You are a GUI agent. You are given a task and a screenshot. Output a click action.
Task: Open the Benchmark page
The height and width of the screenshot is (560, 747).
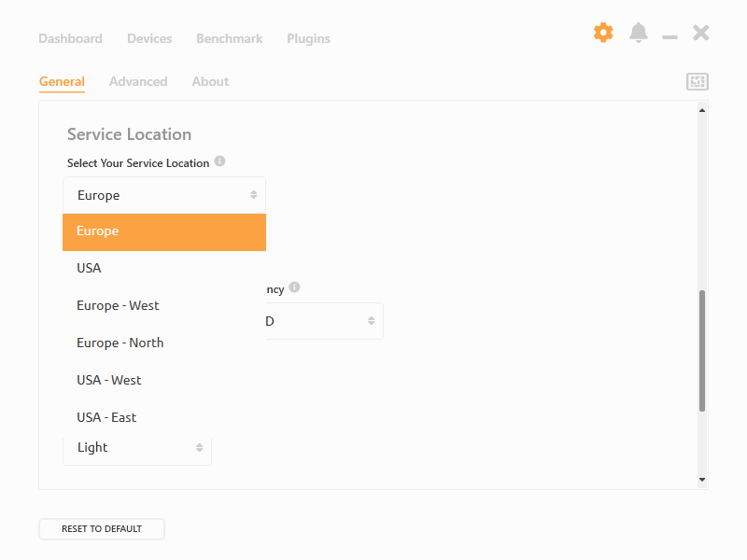[229, 38]
